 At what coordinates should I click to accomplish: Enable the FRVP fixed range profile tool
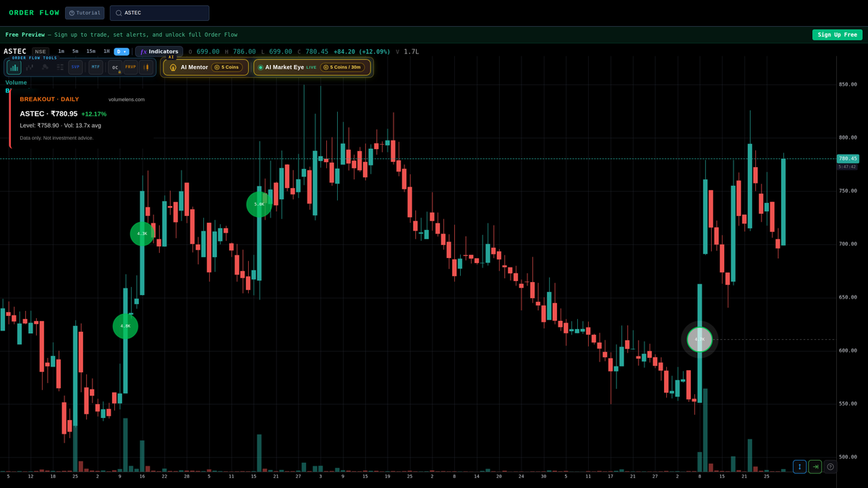(x=130, y=67)
